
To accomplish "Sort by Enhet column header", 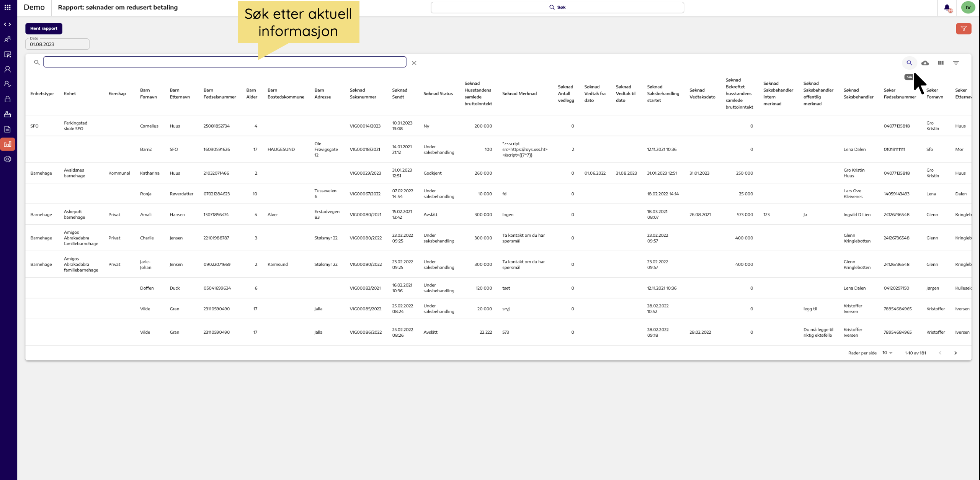I will coord(70,93).
